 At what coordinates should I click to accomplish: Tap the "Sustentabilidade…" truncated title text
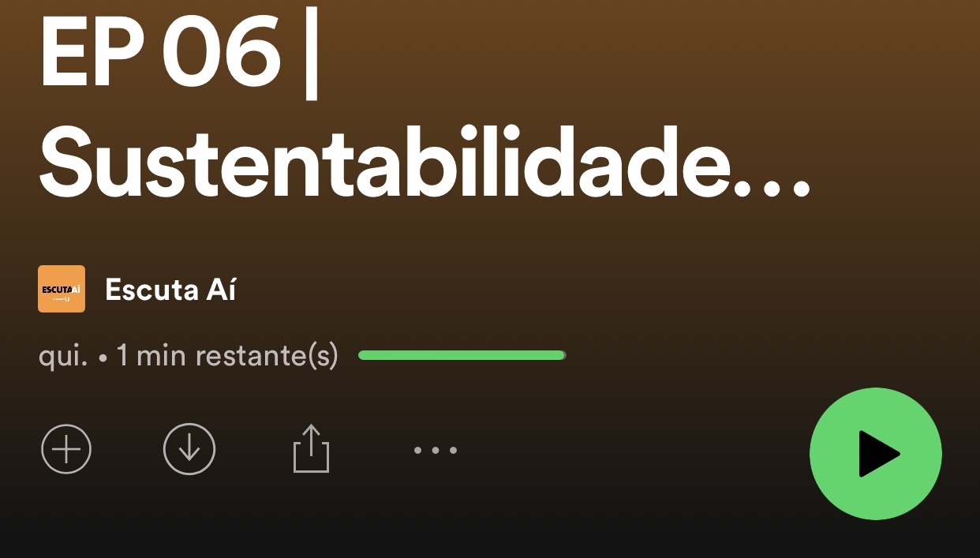click(x=425, y=164)
